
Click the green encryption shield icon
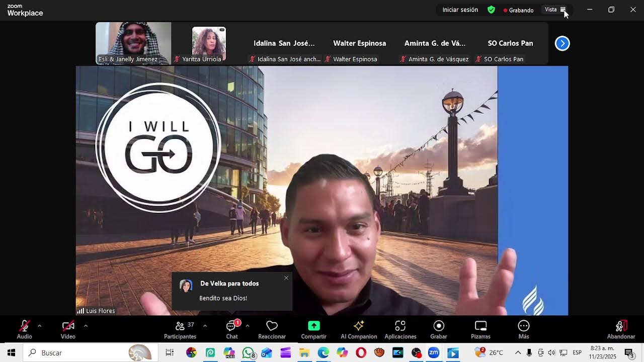pos(491,10)
